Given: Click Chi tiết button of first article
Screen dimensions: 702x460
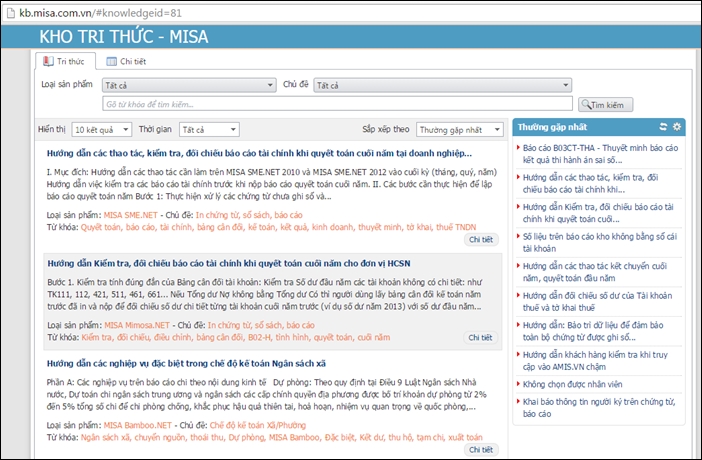Looking at the screenshot, I should tap(481, 240).
